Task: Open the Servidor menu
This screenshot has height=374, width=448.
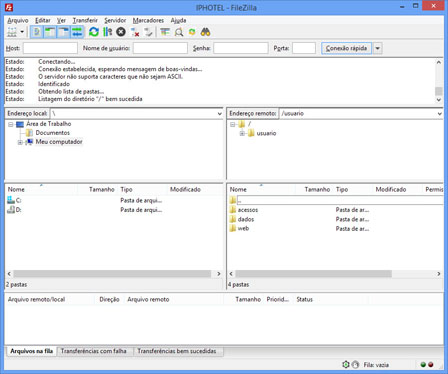Action: point(115,20)
